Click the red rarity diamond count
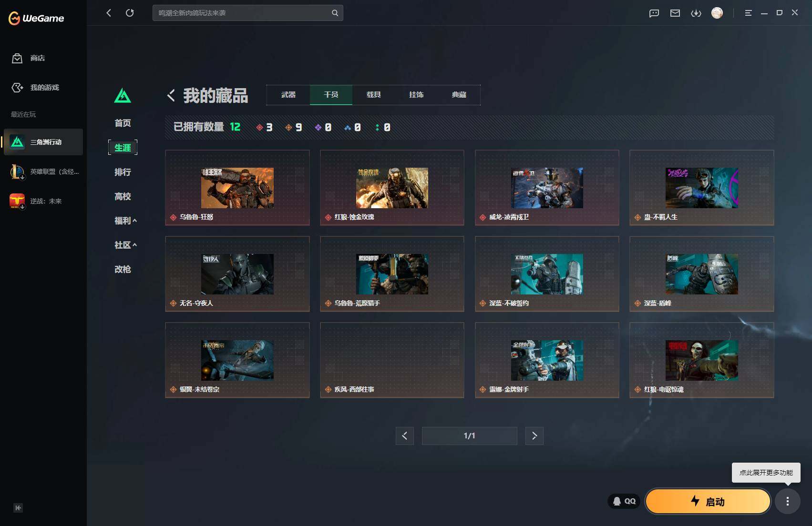 click(x=264, y=127)
